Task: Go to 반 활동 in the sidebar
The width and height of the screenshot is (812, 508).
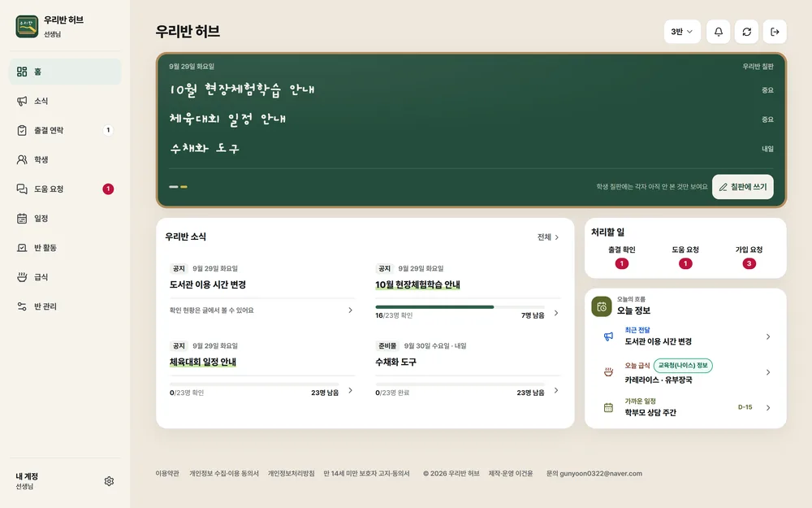Action: 65,248
